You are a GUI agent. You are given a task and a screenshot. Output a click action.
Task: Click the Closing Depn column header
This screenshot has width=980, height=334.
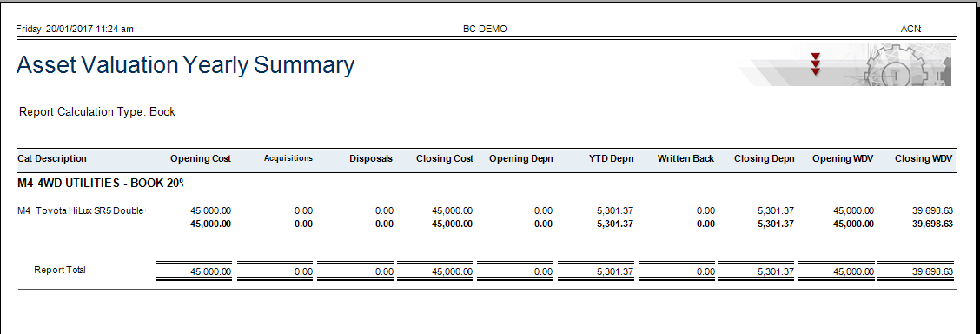765,159
